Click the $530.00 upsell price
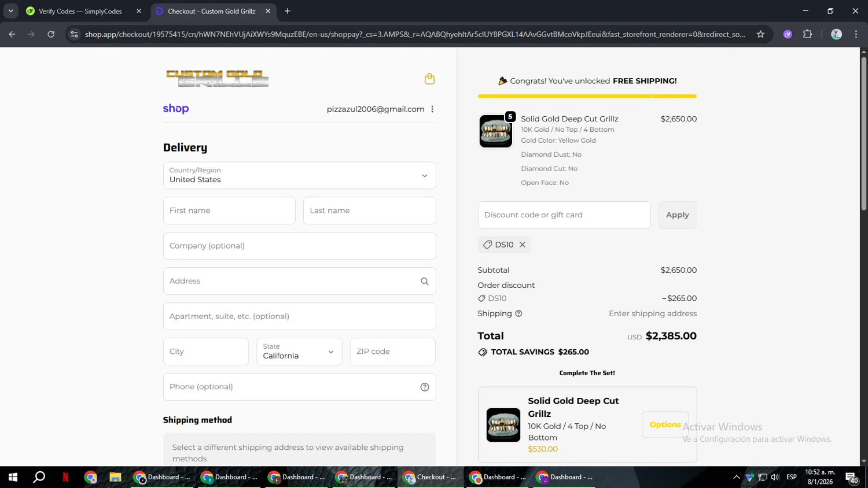The height and width of the screenshot is (488, 868). 543,449
